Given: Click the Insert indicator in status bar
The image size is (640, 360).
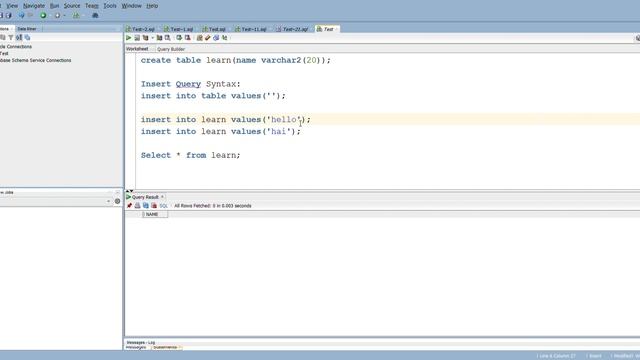Looking at the screenshot, I should click(594, 356).
